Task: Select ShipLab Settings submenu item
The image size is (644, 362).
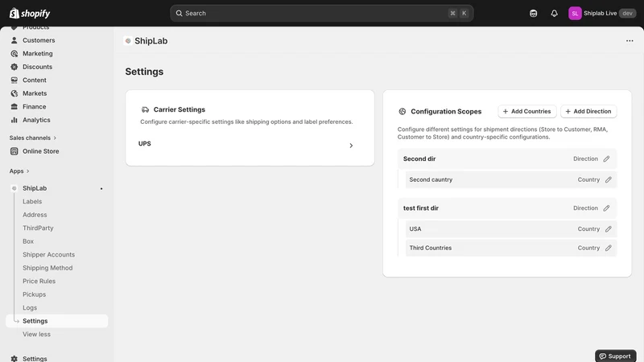Action: (56, 321)
